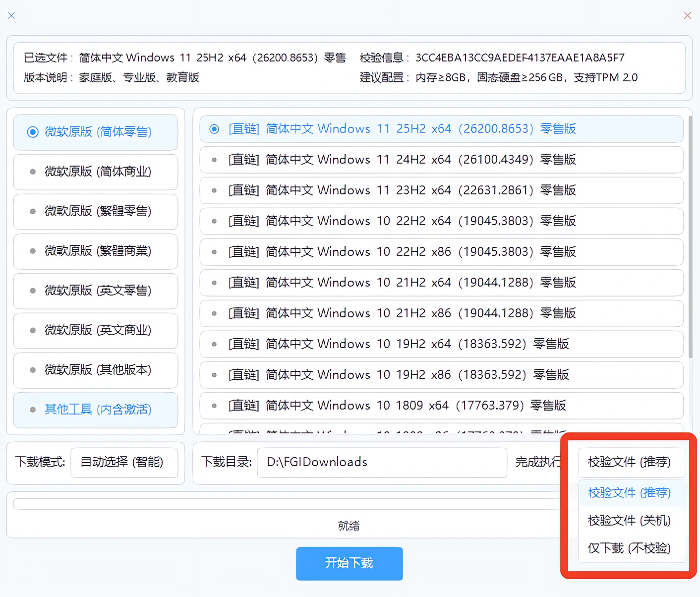
Task: Select 微软原版 (英文商业) category
Action: coord(96,331)
